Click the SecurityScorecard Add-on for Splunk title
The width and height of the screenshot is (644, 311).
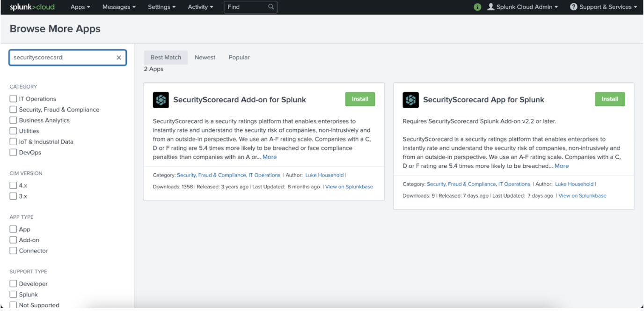click(240, 100)
